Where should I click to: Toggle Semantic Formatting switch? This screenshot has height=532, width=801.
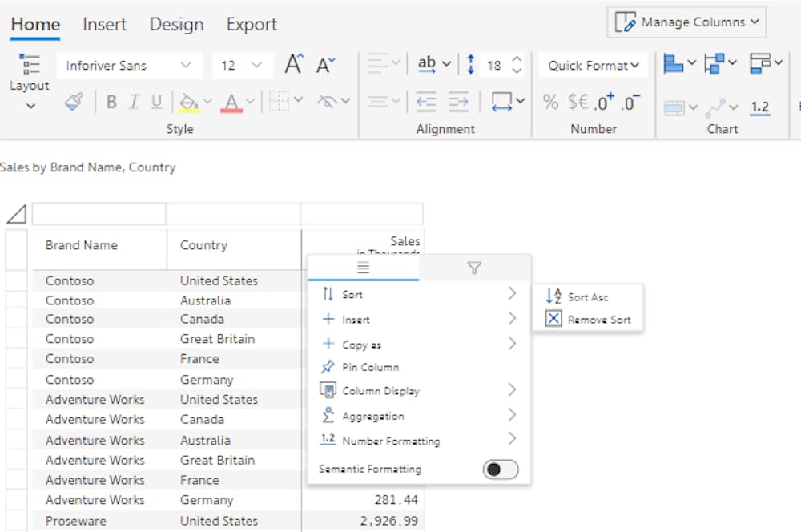[x=501, y=470]
